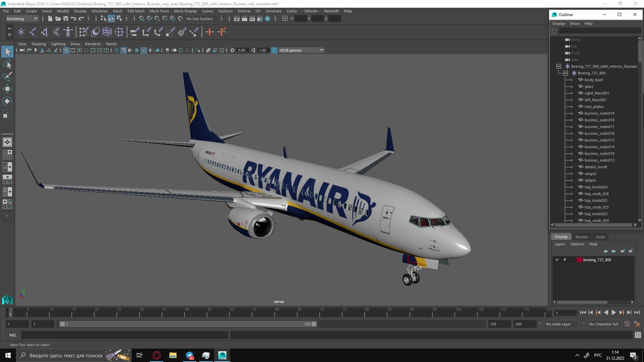Click the New scene icon
The image size is (644, 362).
tap(50, 19)
